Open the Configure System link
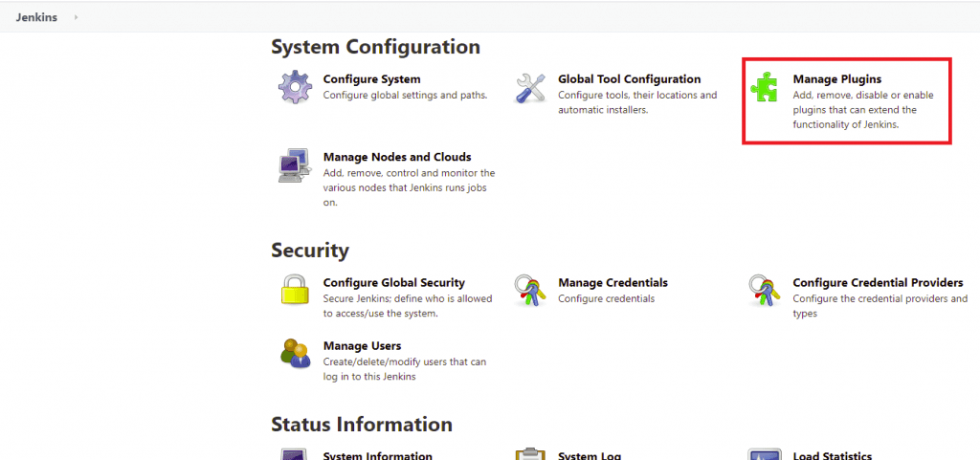The width and height of the screenshot is (980, 460). click(x=372, y=79)
